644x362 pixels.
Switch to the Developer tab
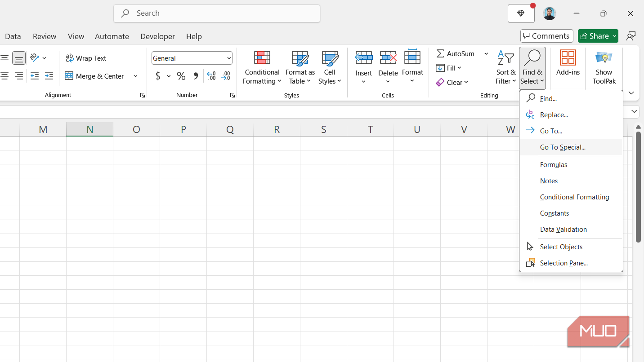click(x=157, y=36)
